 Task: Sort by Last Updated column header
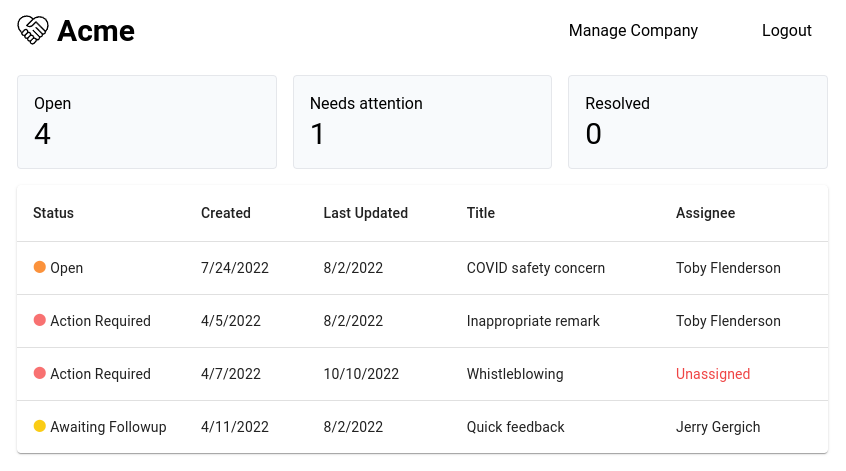pyautogui.click(x=365, y=213)
